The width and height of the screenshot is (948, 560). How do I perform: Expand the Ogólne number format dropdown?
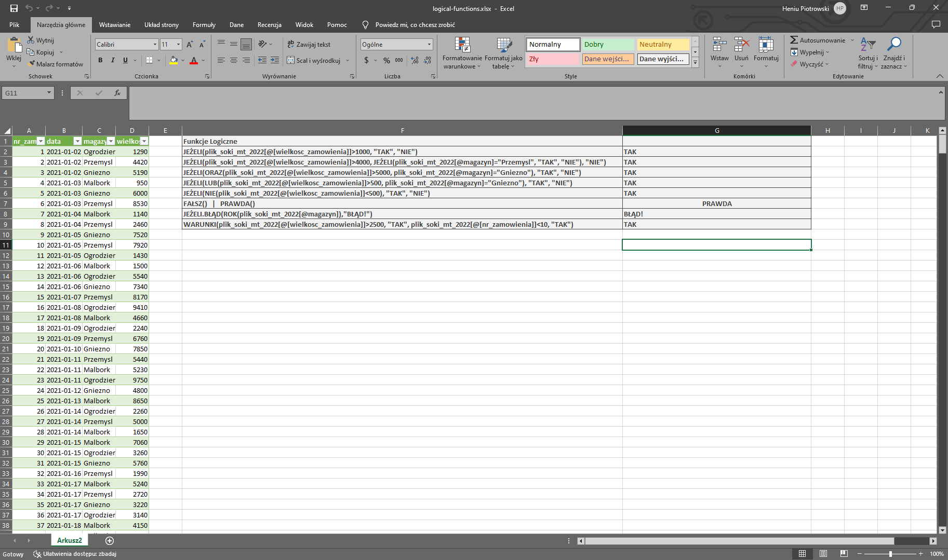(429, 45)
